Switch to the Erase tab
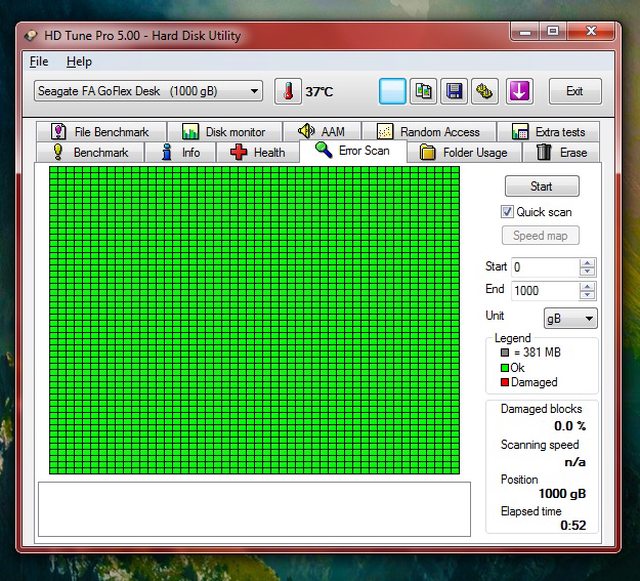640x581 pixels. click(x=561, y=152)
